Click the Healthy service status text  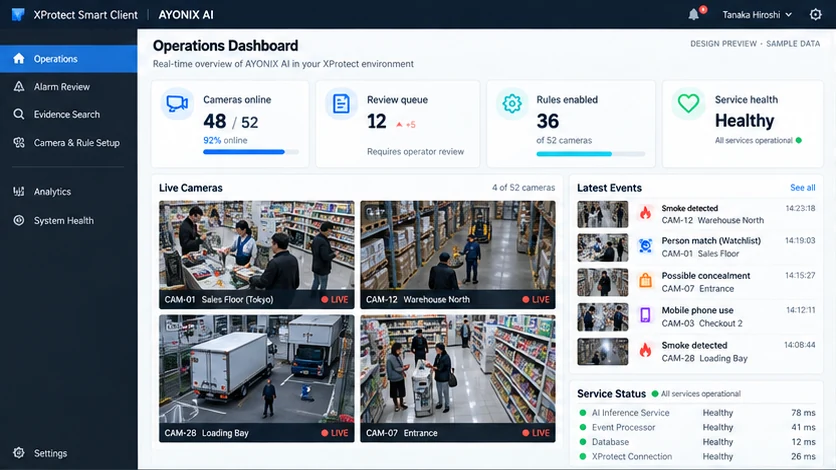[x=744, y=121]
